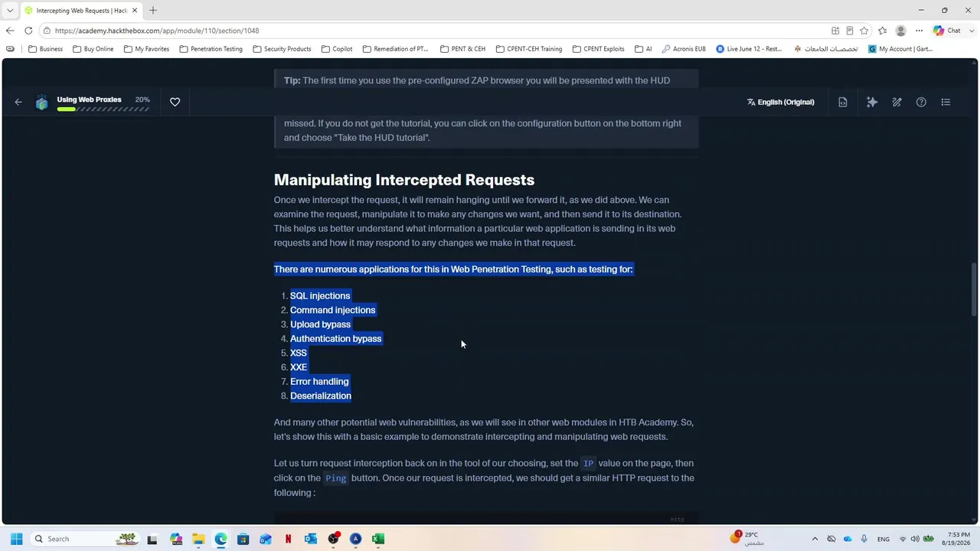Open the Arabic-titled universities bookmark
Image resolution: width=980 pixels, height=551 pixels.
pyautogui.click(x=825, y=49)
